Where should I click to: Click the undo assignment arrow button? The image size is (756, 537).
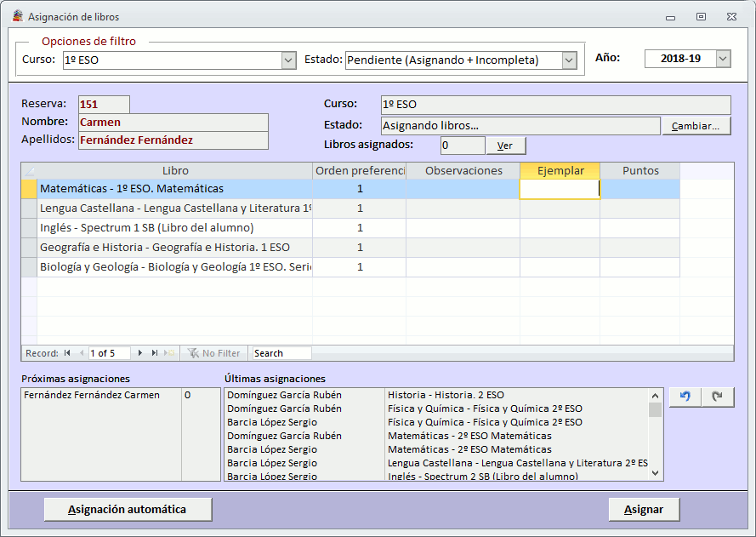tap(685, 397)
